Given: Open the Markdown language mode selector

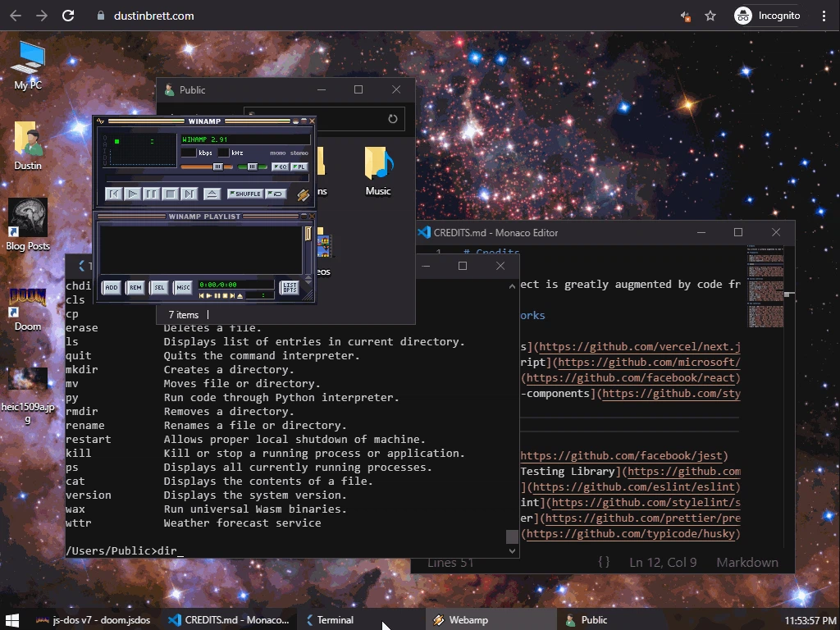Looking at the screenshot, I should [746, 562].
